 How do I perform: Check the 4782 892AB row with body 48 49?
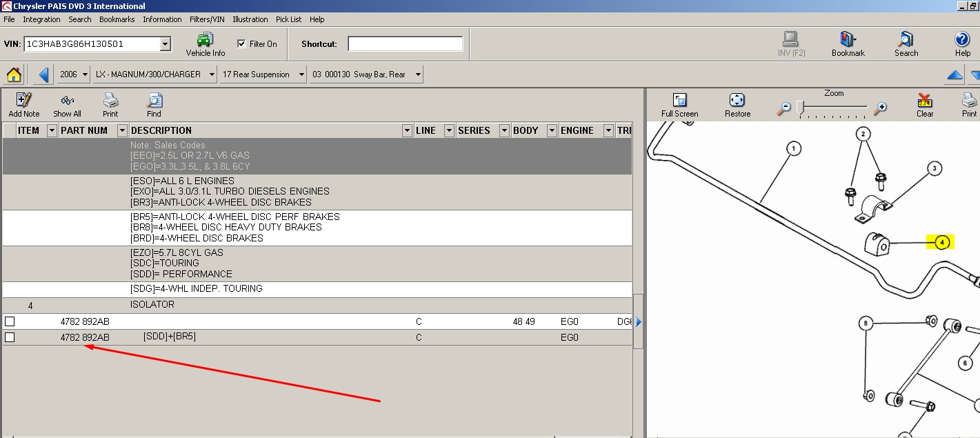[x=10, y=321]
